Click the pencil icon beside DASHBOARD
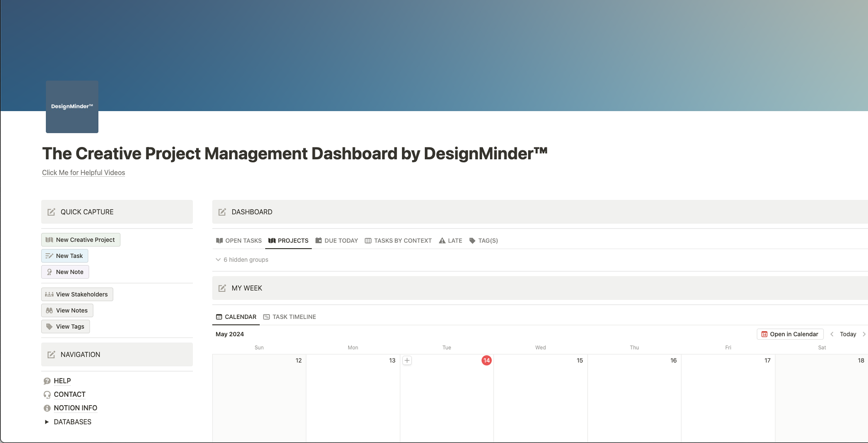The width and height of the screenshot is (868, 443). tap(222, 212)
